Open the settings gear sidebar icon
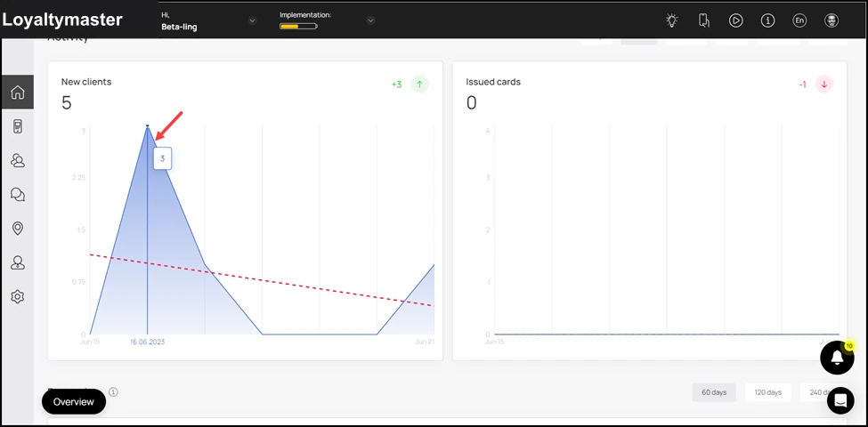This screenshot has width=868, height=427. [x=17, y=297]
